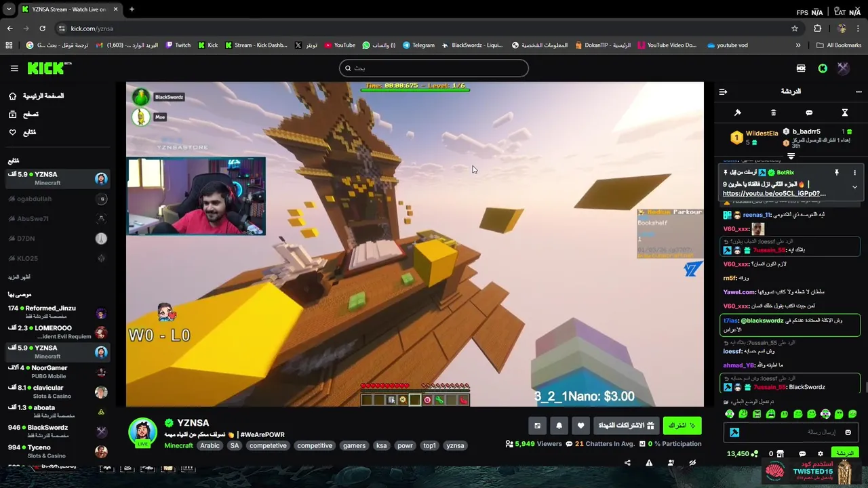This screenshot has width=868, height=488.
Task: Click the user-with-flag icon below stats
Action: coord(671,463)
